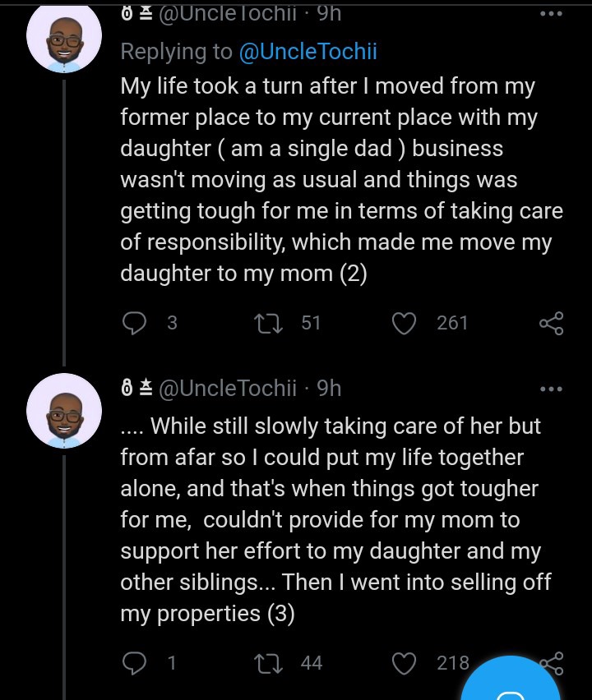Image resolution: width=592 pixels, height=700 pixels.
Task: View the 9h timestamp on the second tweet
Action: point(329,388)
